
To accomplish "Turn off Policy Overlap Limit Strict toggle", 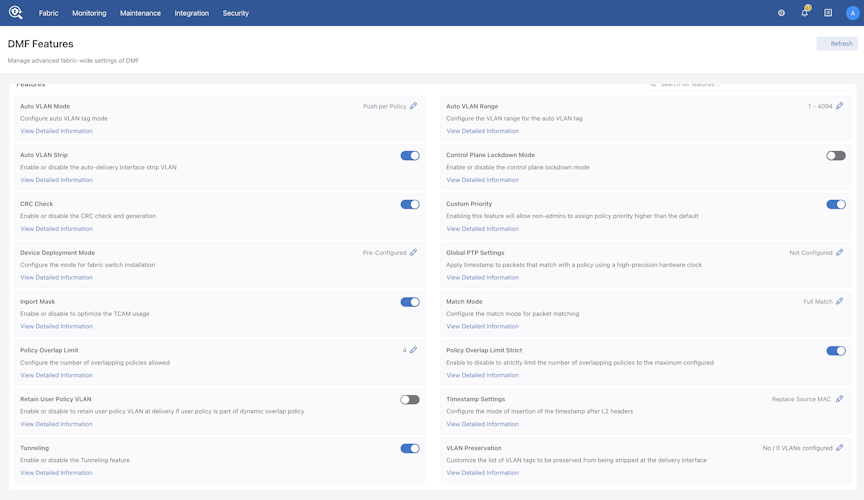I will [x=836, y=351].
